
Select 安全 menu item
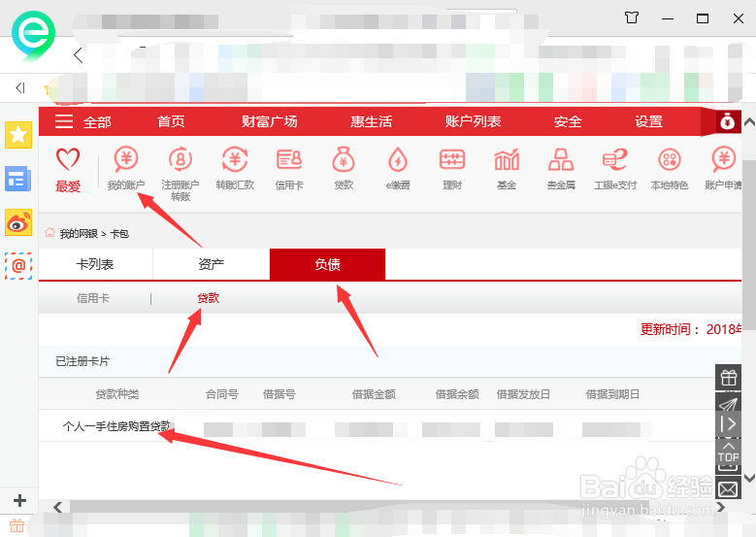pyautogui.click(x=568, y=121)
